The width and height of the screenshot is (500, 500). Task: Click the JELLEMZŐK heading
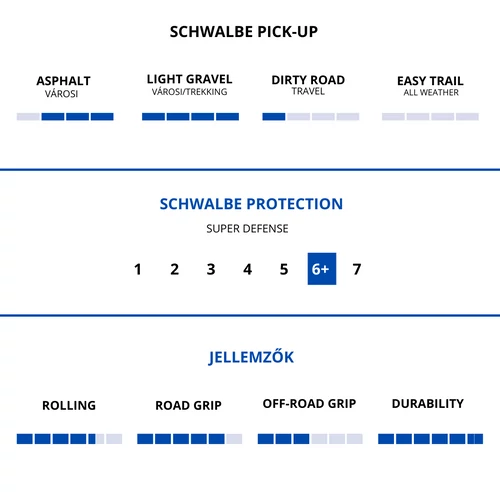coord(251,356)
